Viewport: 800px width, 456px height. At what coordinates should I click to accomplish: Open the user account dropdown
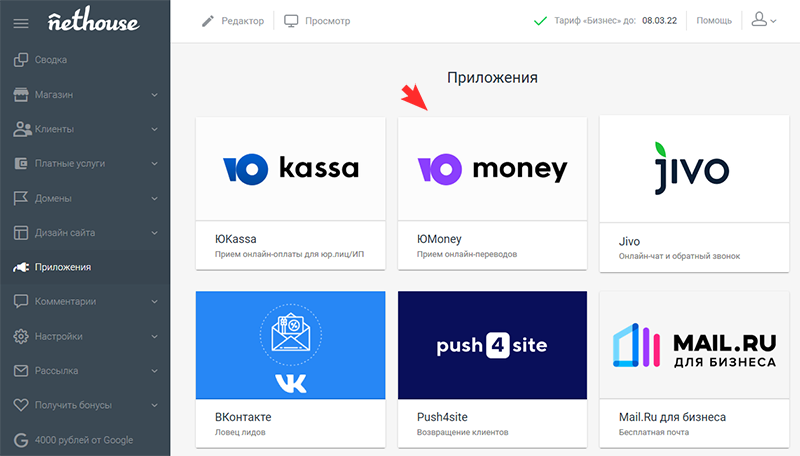pos(763,20)
